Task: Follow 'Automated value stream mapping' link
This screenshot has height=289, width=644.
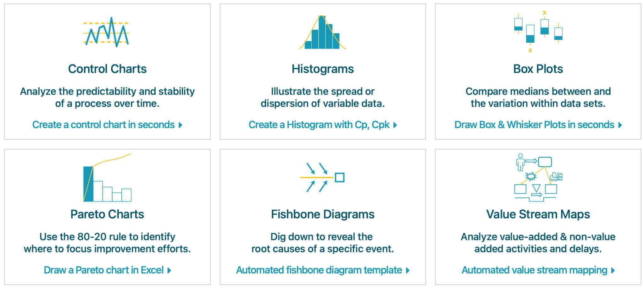Action: point(535,270)
